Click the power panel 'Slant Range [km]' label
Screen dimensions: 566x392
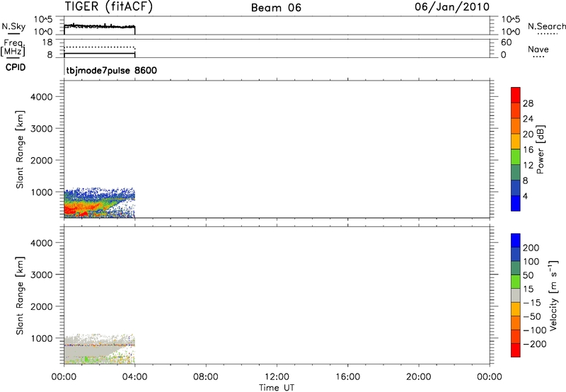point(20,149)
